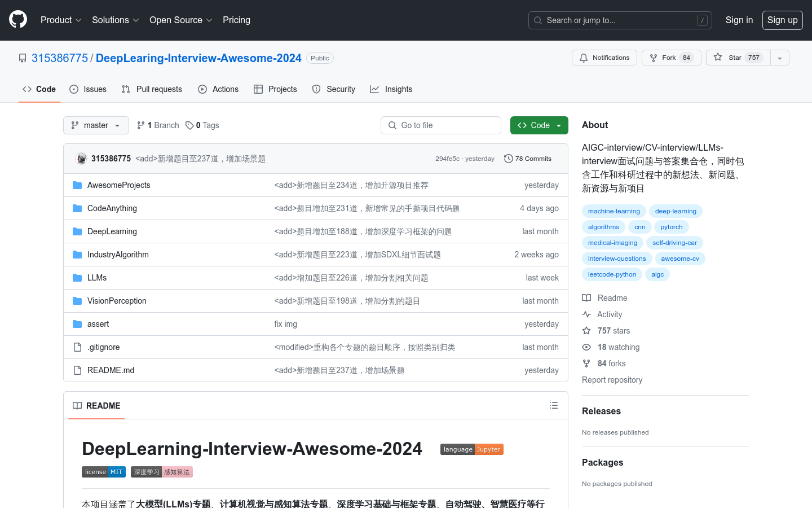This screenshot has width=812, height=508.
Task: Click the license MIT badge
Action: (x=104, y=472)
